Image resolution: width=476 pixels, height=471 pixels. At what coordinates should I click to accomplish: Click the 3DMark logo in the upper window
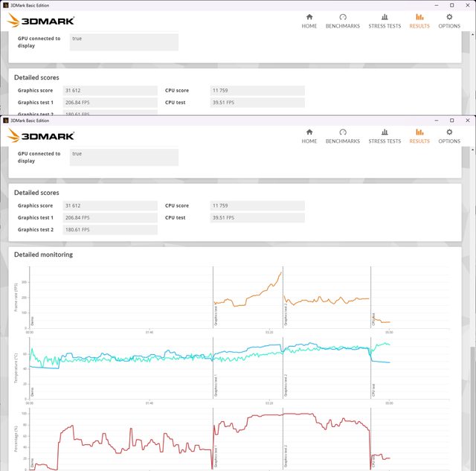[x=41, y=21]
